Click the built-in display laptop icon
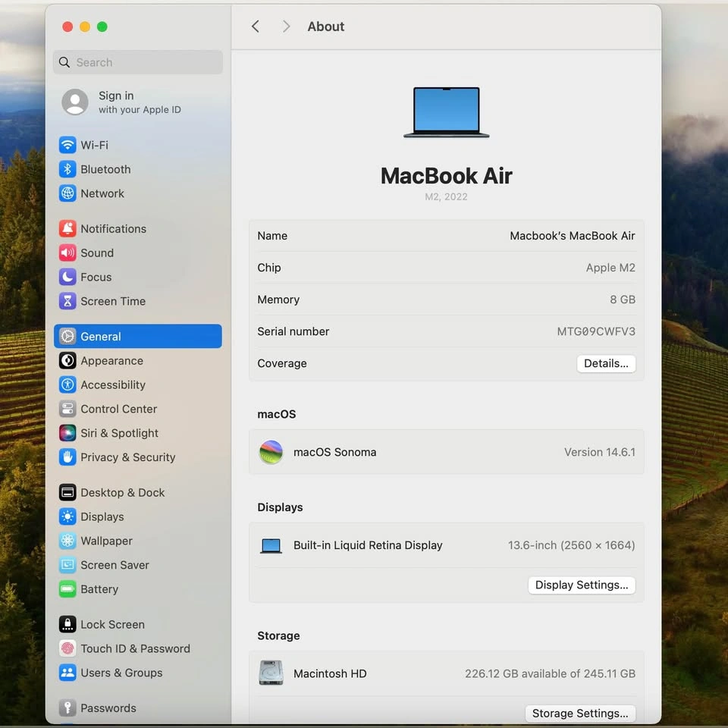Screen dimensions: 728x728 click(x=271, y=545)
